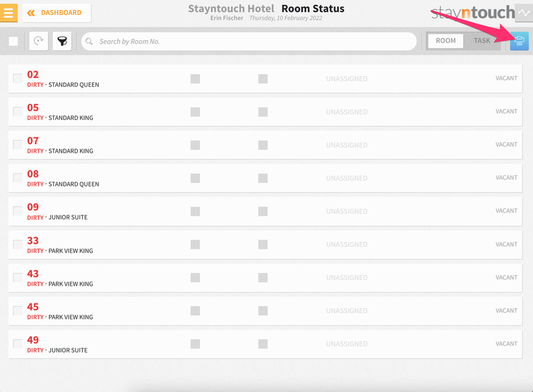Tick the checkbox for room 49
Image resolution: width=533 pixels, height=392 pixels.
(x=18, y=343)
